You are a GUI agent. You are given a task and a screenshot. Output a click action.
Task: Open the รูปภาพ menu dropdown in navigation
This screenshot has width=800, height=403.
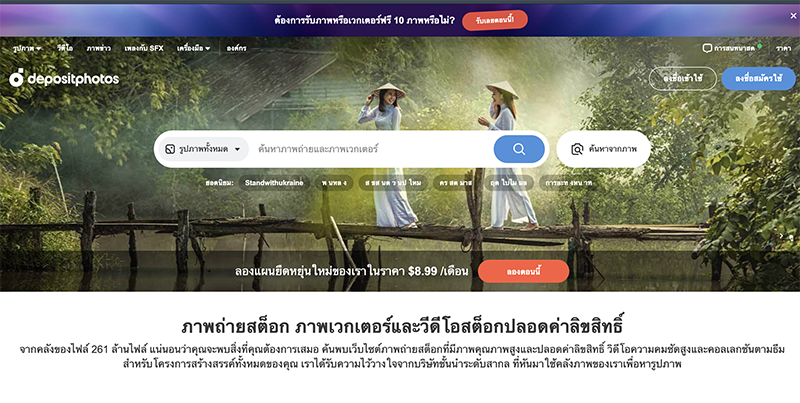(27, 48)
